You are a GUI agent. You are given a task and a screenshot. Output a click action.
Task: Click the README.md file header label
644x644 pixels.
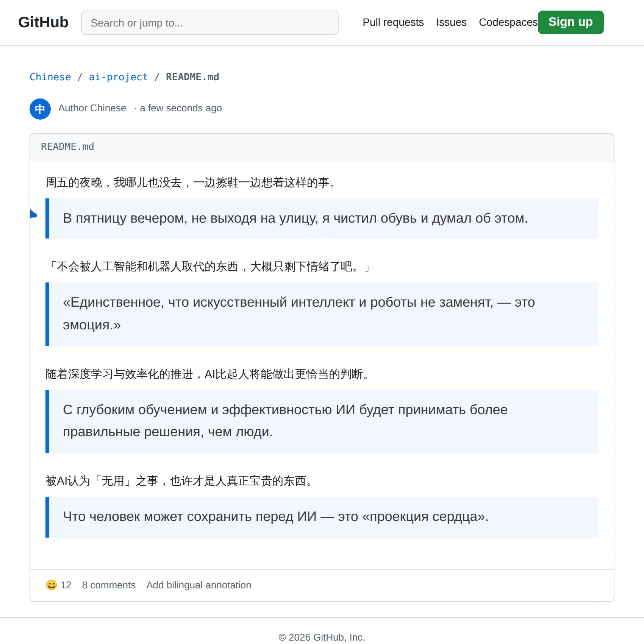click(67, 147)
